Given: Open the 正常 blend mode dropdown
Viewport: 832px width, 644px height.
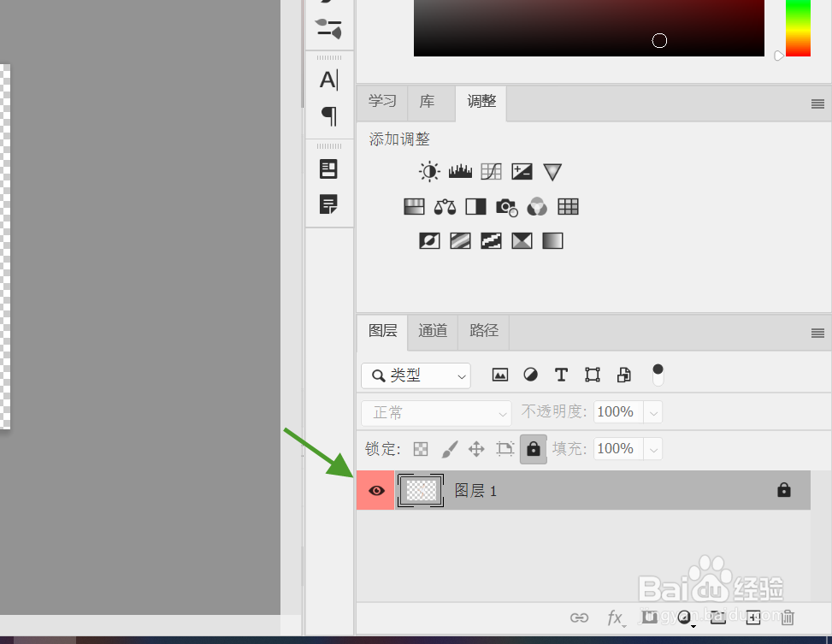Looking at the screenshot, I should [436, 412].
